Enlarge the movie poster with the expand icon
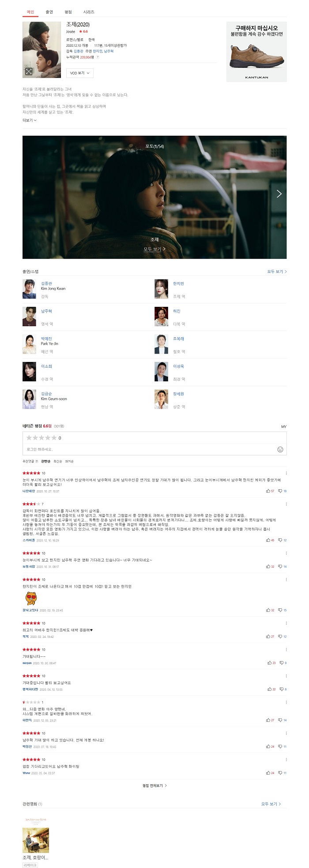 29,71
